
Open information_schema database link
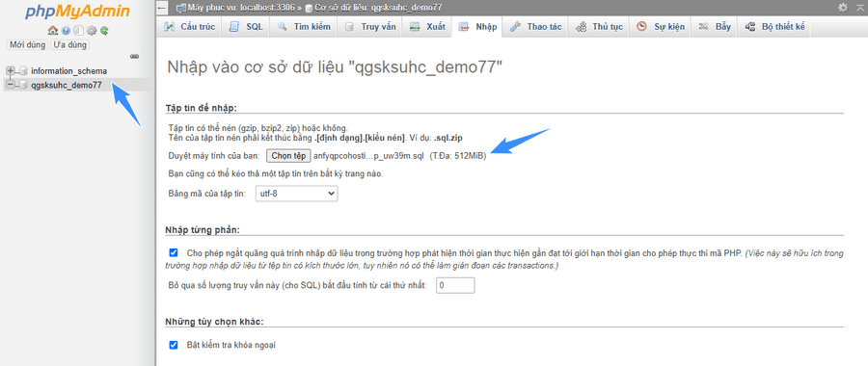tap(69, 70)
